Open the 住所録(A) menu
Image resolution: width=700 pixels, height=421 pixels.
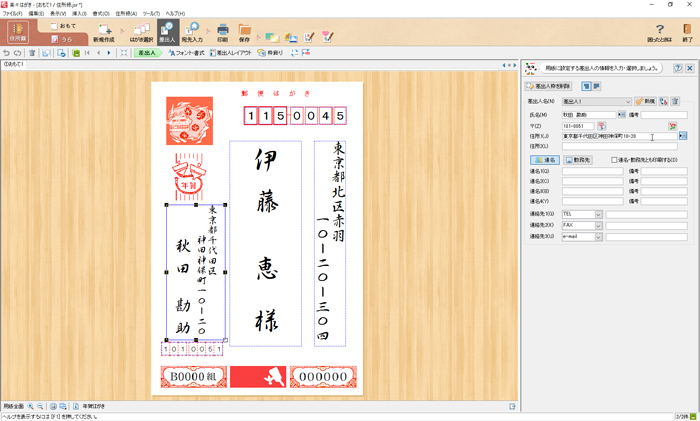125,13
